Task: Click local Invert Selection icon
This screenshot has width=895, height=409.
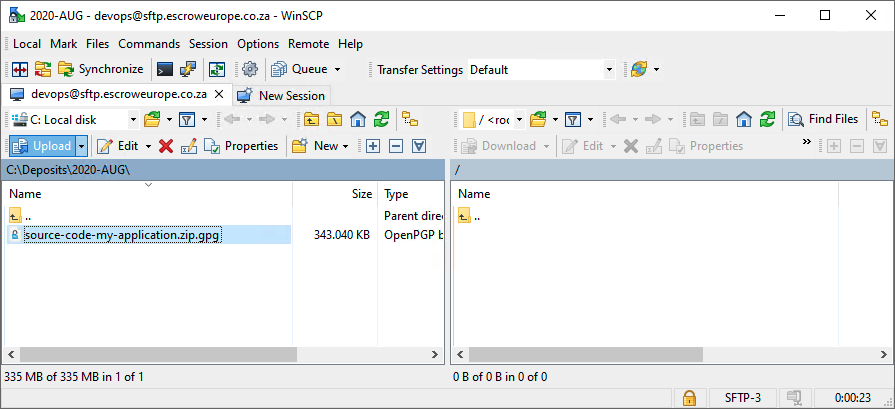Action: coord(420,146)
